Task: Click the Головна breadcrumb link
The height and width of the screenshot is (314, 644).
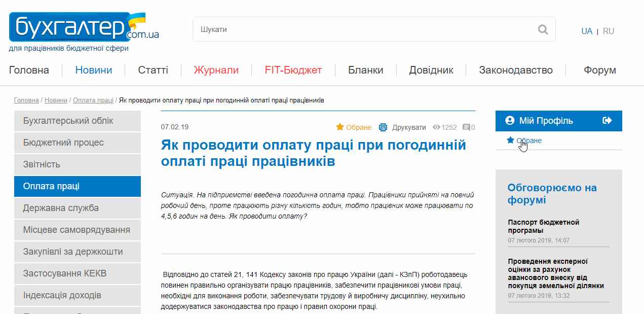Action: [x=26, y=100]
